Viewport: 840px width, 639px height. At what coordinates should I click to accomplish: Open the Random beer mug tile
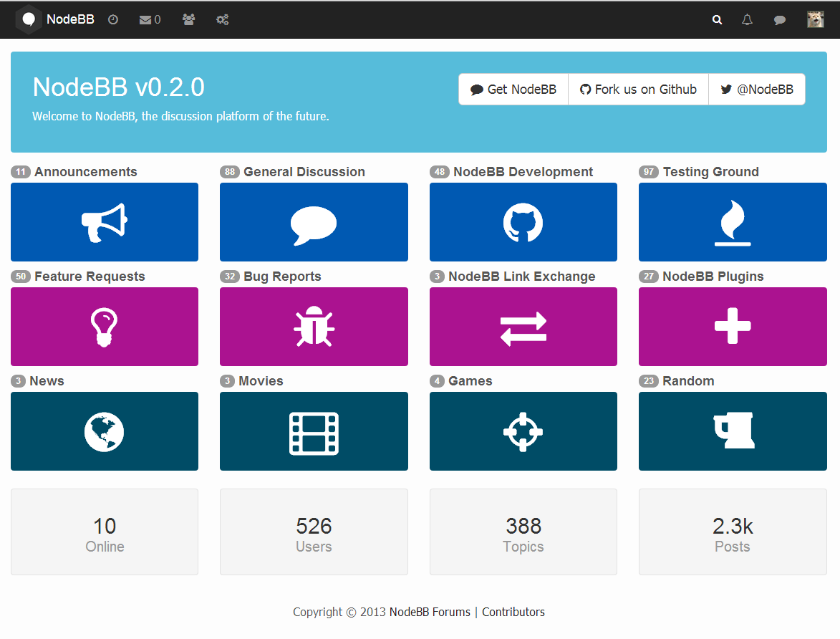pos(733,431)
